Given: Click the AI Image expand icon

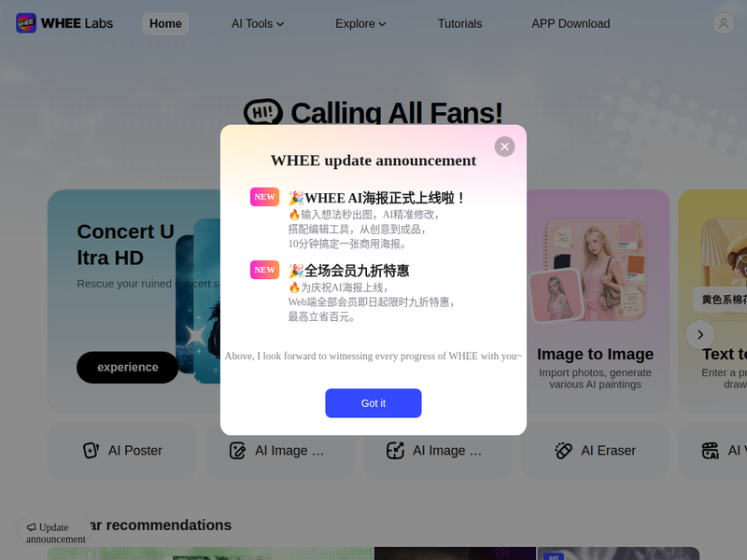Looking at the screenshot, I should 395,451.
